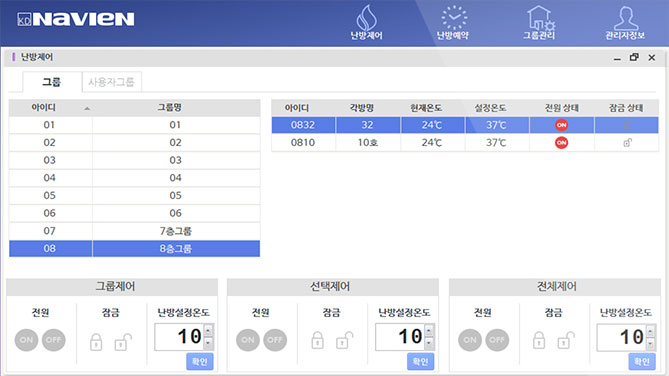Click the 37℃ set temperature for 0810

(496, 143)
